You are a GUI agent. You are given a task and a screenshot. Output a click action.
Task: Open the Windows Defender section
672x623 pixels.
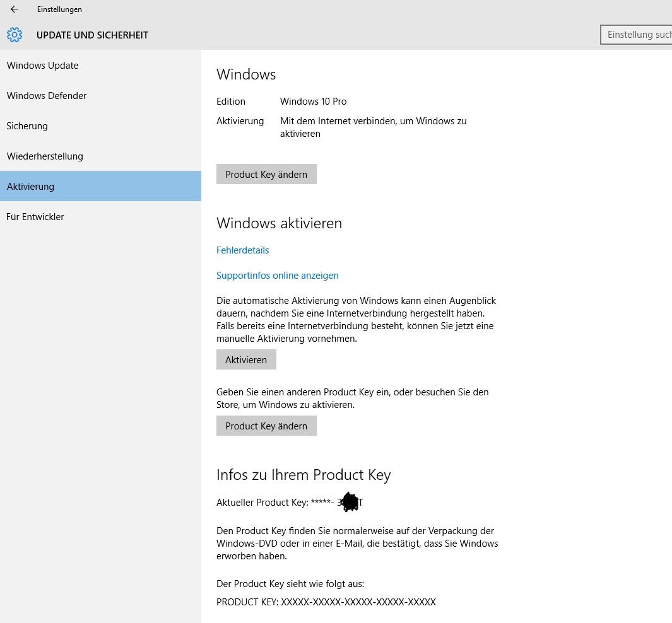pyautogui.click(x=46, y=95)
